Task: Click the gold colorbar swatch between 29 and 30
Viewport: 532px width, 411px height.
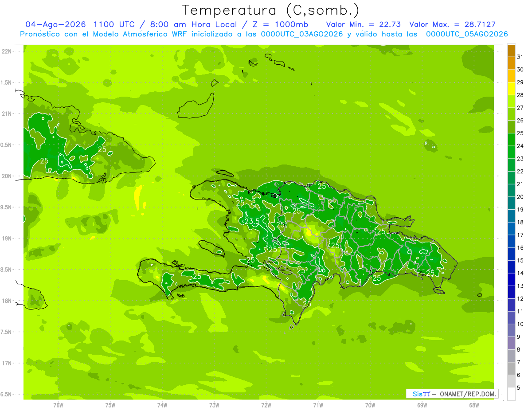Action: click(511, 75)
